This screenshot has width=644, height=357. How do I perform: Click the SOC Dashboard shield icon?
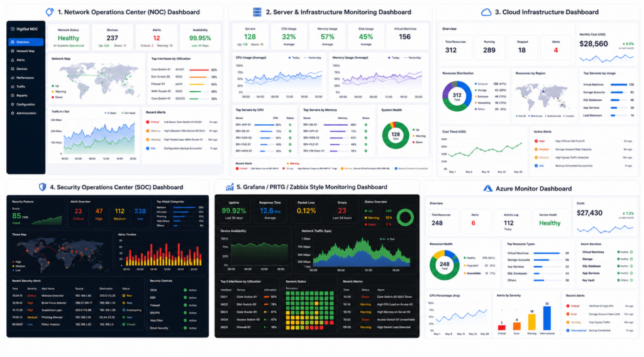42,187
